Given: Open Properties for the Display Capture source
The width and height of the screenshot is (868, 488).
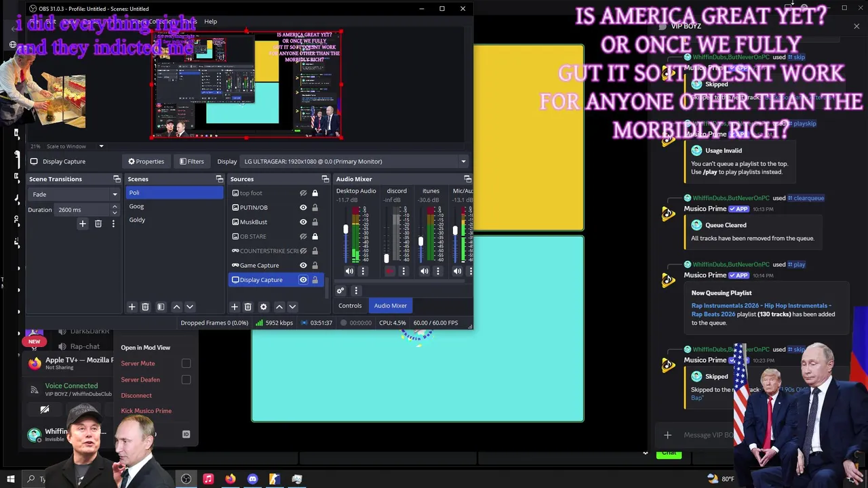Looking at the screenshot, I should click(x=146, y=161).
